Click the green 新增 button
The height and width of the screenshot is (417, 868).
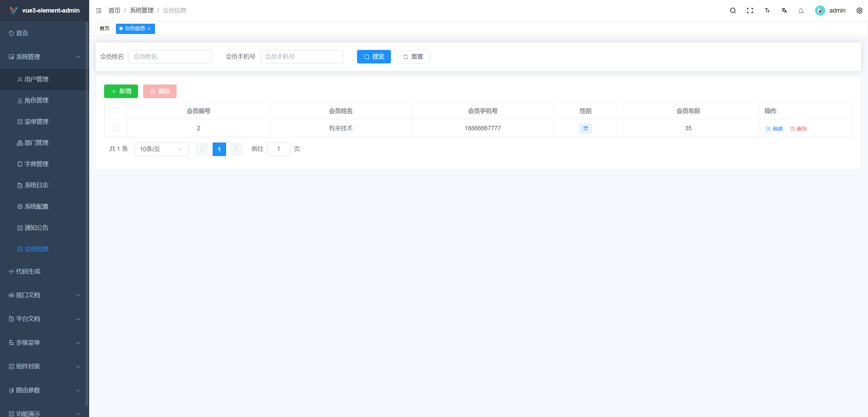tap(121, 91)
